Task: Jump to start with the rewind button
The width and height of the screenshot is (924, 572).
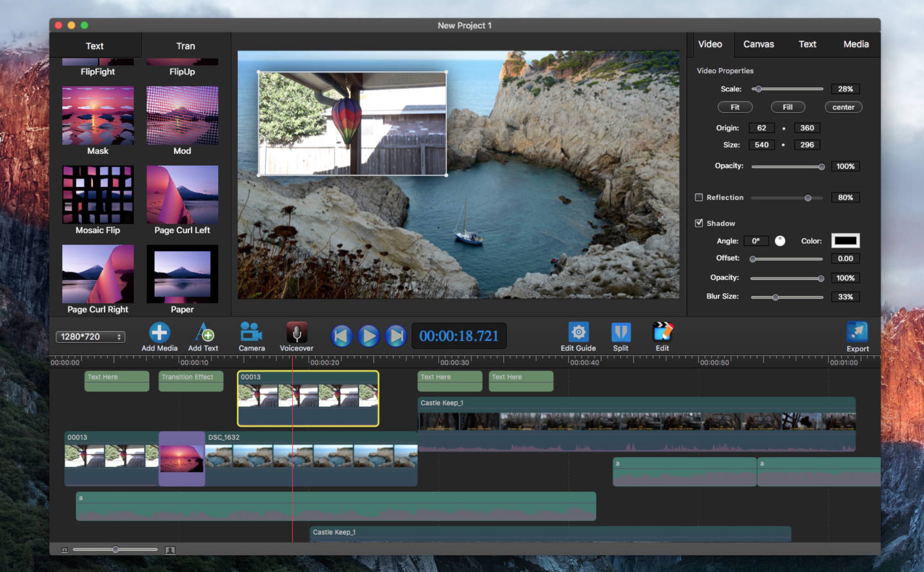Action: point(341,336)
